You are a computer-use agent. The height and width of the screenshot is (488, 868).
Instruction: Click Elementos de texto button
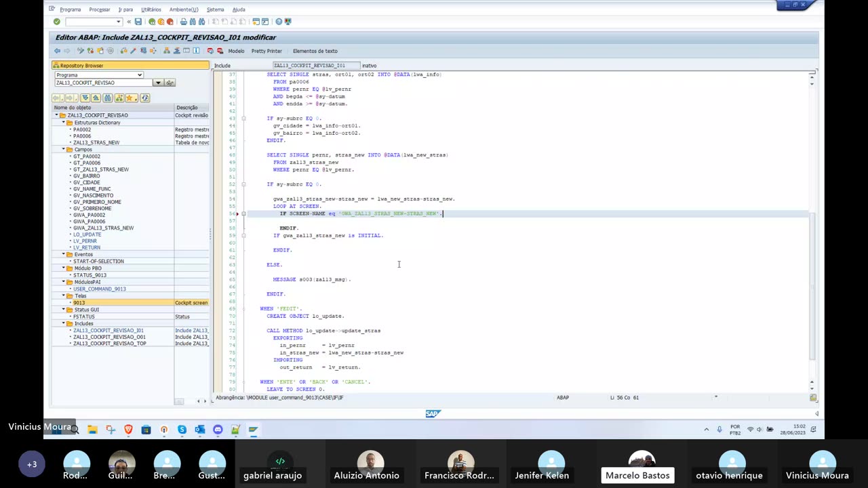click(315, 51)
